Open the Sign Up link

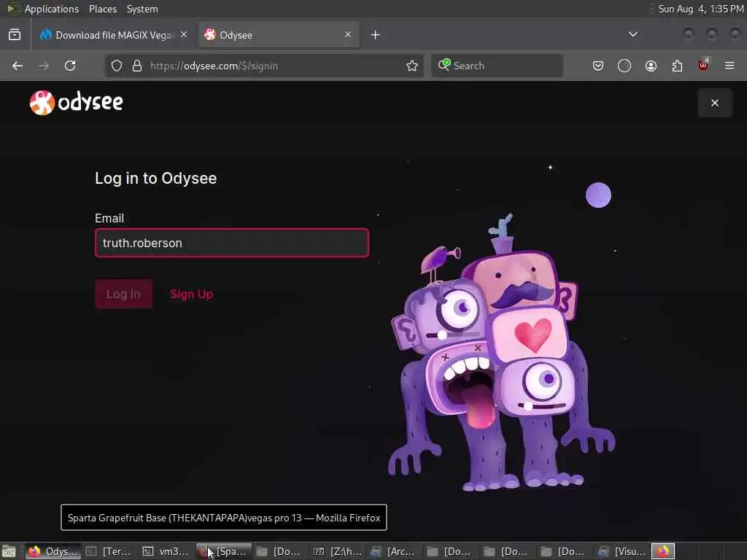coord(192,294)
